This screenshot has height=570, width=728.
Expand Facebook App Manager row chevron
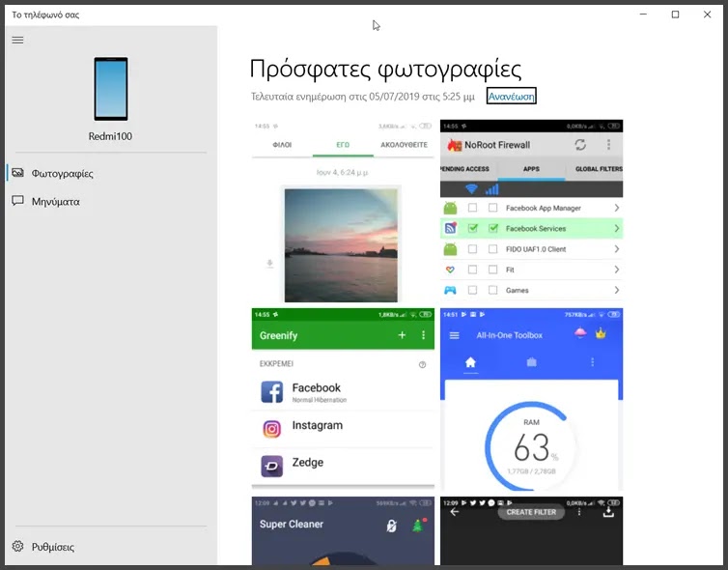coord(617,208)
